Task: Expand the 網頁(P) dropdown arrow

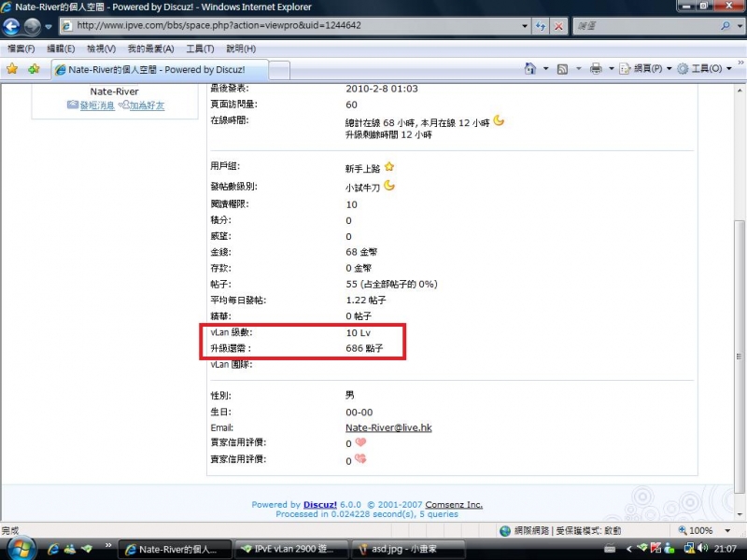Action: coord(669,69)
